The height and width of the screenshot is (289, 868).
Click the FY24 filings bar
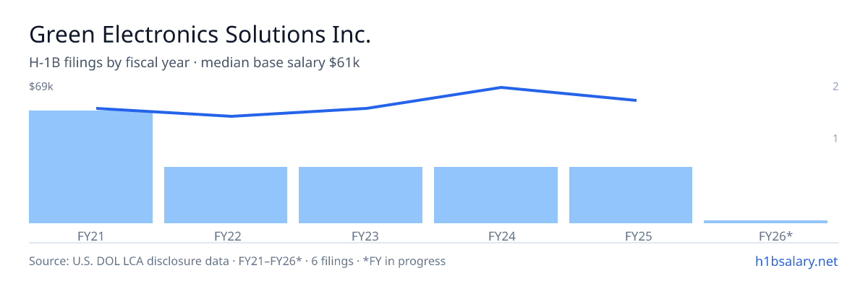(495, 195)
